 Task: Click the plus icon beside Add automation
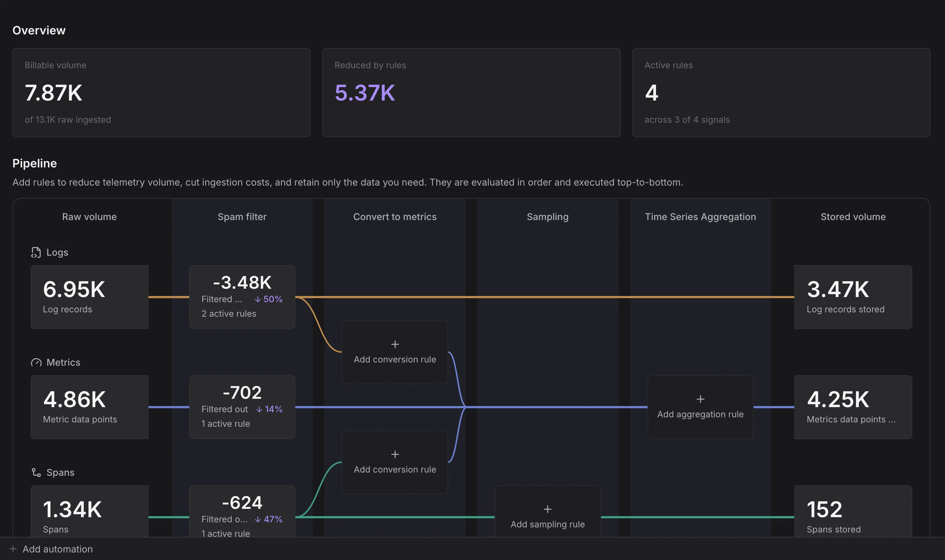click(x=13, y=549)
